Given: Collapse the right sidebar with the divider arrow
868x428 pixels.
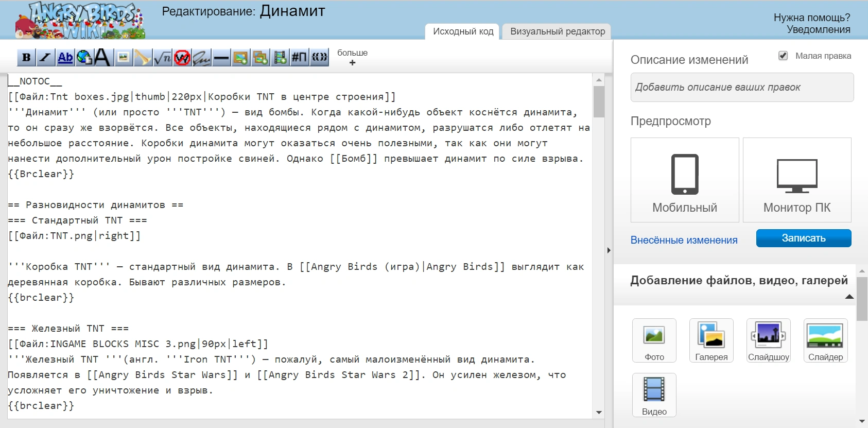Looking at the screenshot, I should [609, 250].
